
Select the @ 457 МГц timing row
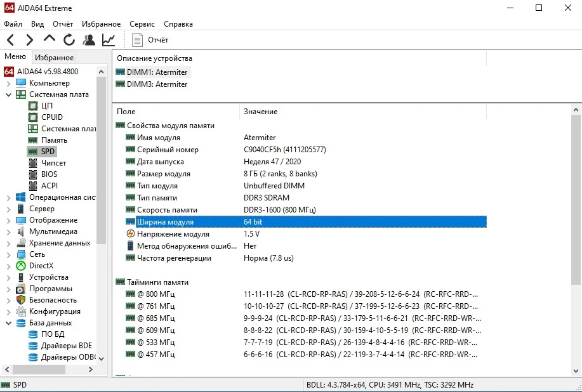[306, 354]
